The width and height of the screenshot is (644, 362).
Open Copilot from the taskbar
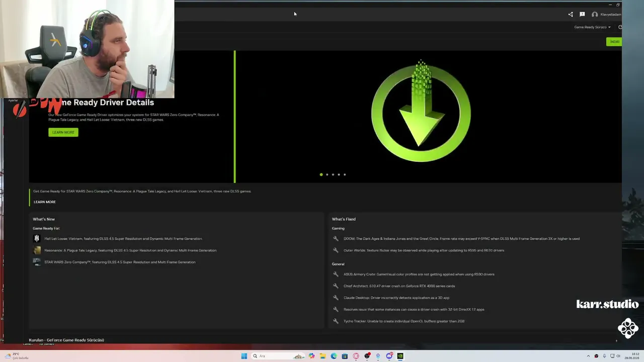(x=311, y=356)
